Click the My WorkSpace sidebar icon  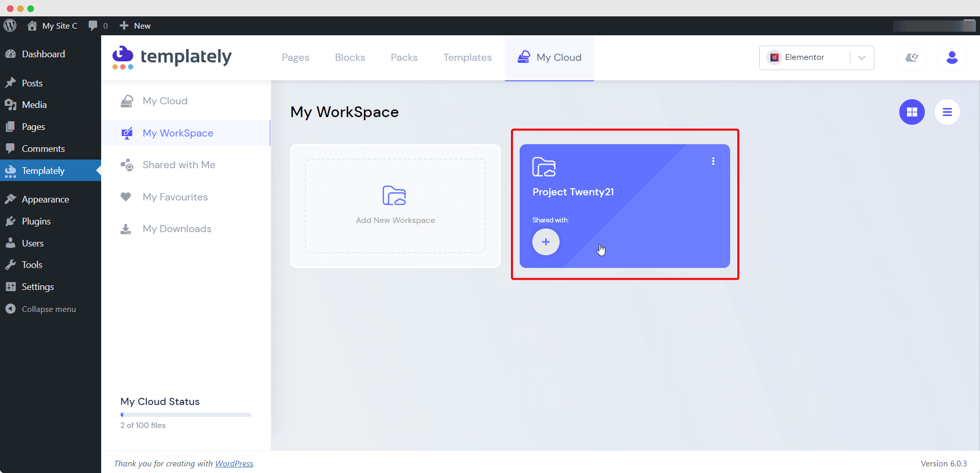tap(127, 133)
